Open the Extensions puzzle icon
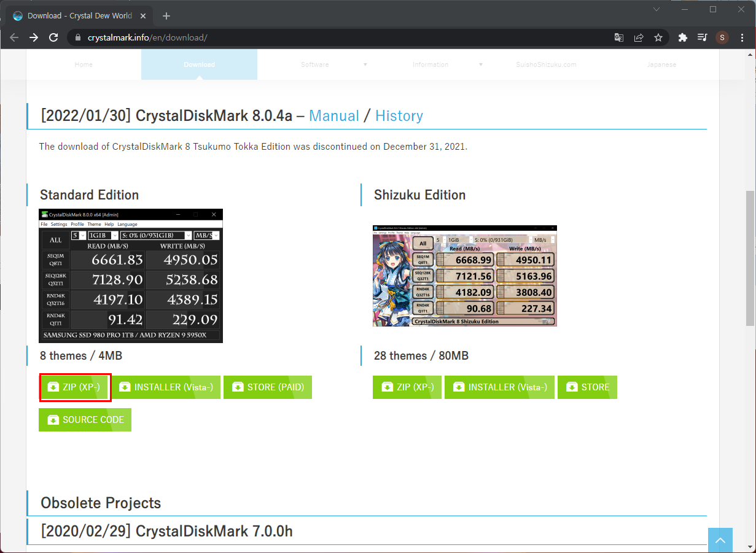The height and width of the screenshot is (553, 756). 682,37
